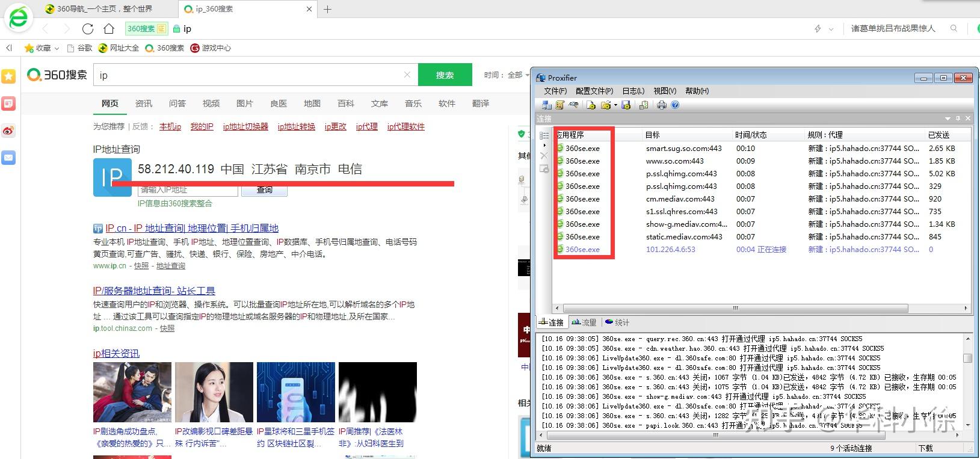Sort connections by 时间/状态 column header

tap(769, 135)
